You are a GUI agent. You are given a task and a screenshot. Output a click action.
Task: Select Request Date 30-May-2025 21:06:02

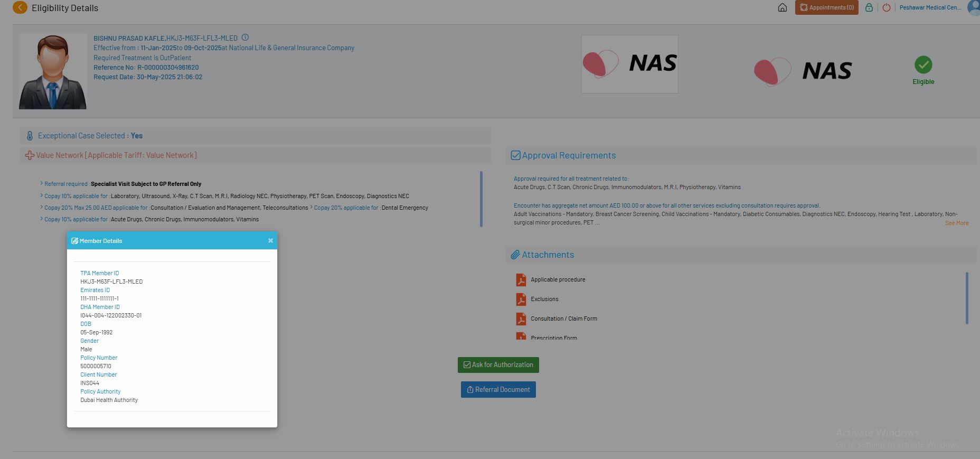click(x=148, y=77)
